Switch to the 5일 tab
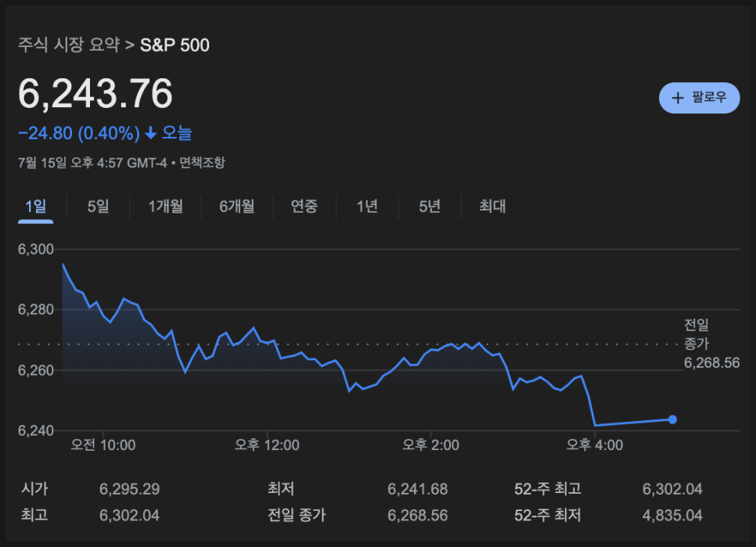 click(98, 207)
